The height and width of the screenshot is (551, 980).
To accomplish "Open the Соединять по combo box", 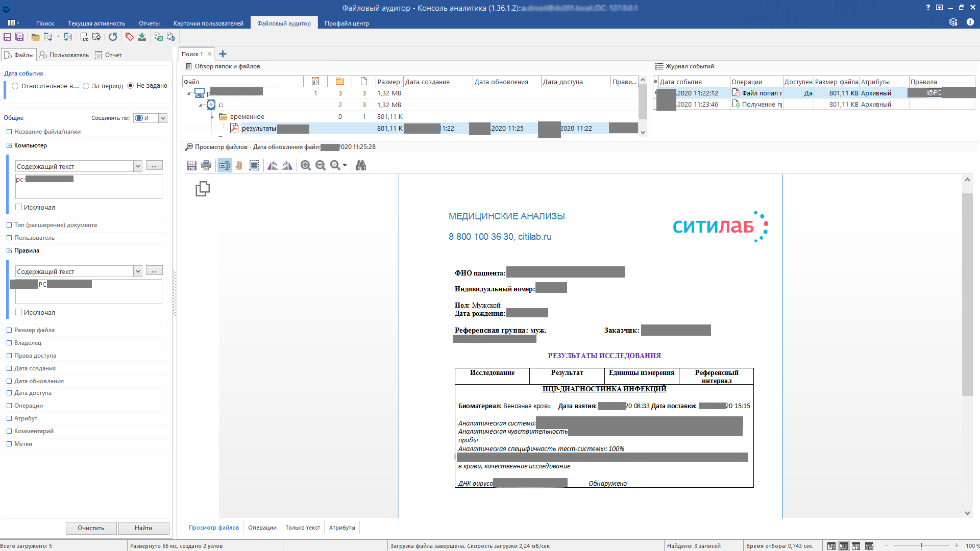I will [163, 118].
